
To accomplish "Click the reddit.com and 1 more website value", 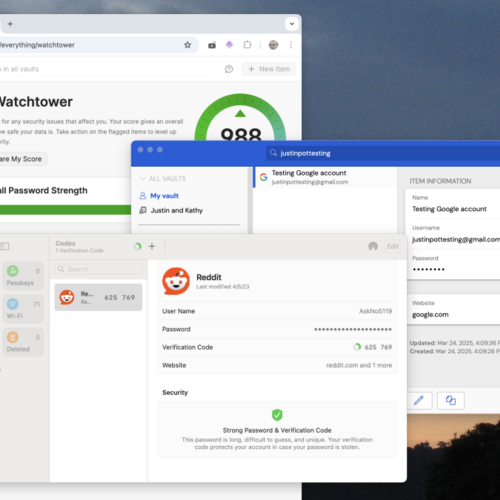I will (x=359, y=365).
